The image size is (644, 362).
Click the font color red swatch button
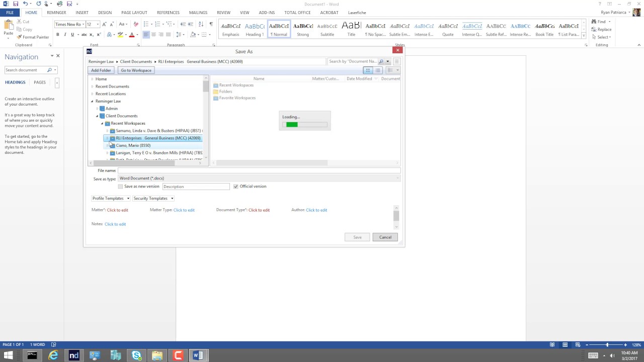[132, 35]
